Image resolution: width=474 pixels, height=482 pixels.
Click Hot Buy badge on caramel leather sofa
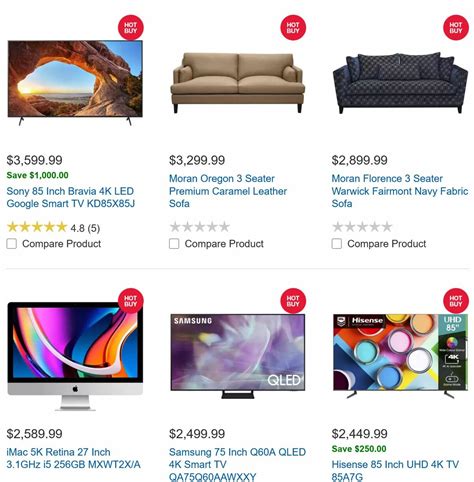point(293,28)
